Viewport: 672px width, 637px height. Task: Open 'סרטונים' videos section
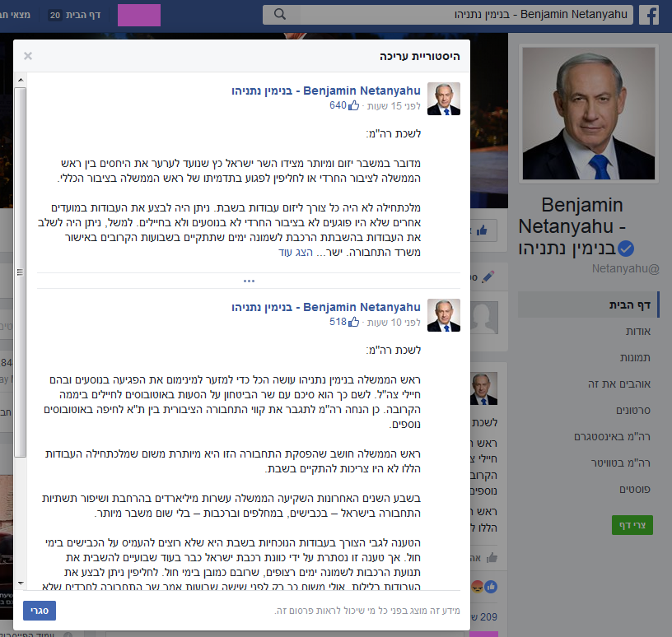(x=633, y=411)
